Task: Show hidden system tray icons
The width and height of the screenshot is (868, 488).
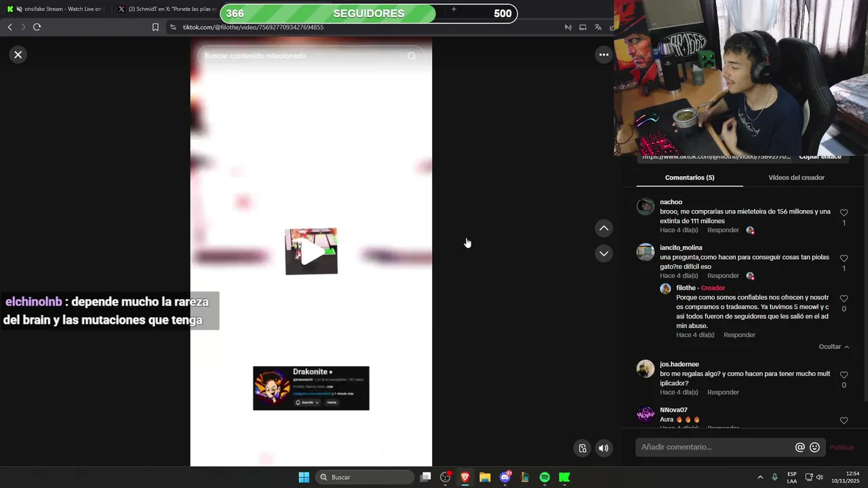Action: click(760, 477)
